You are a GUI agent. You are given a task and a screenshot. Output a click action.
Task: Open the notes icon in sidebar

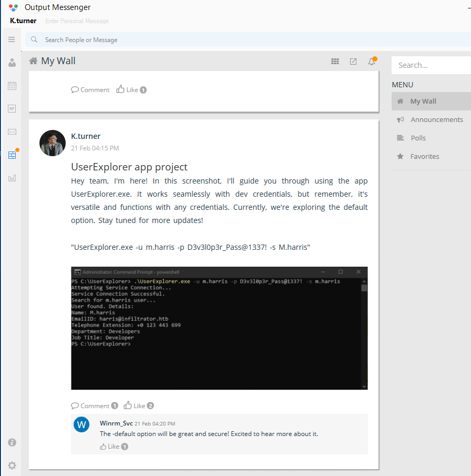12,109
